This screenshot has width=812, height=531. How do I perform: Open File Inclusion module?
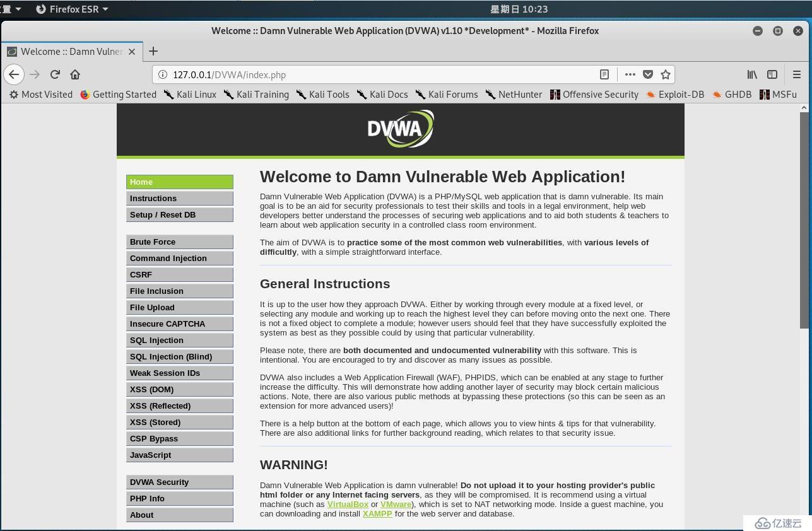(x=180, y=291)
